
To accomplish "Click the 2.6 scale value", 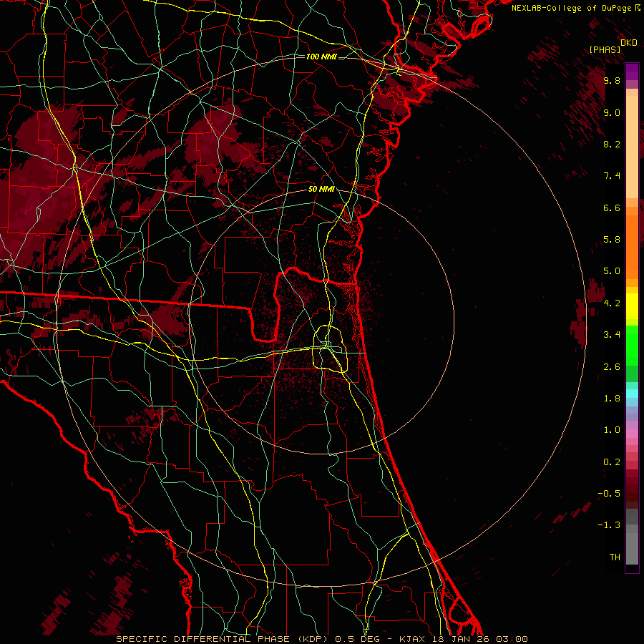I will [x=612, y=367].
